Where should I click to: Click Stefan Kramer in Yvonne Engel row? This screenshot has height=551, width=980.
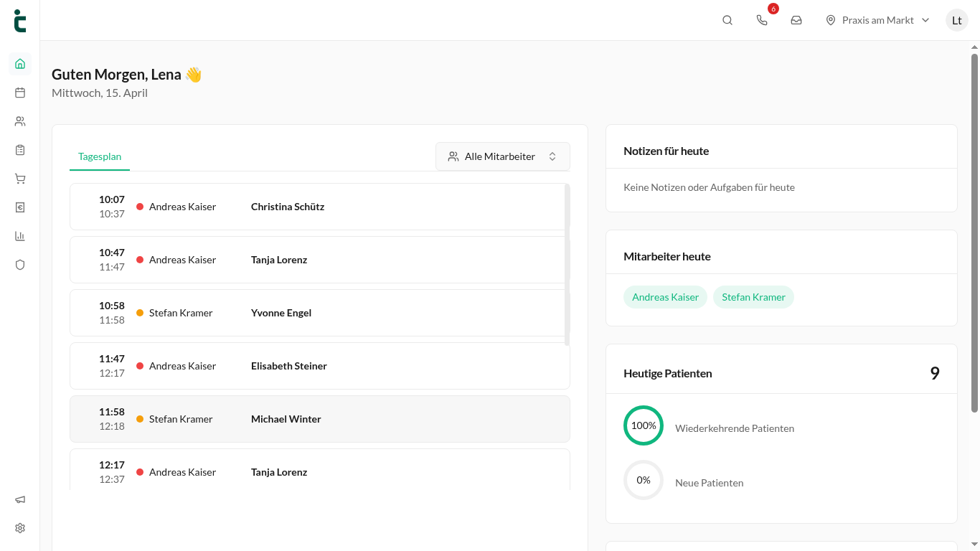[181, 313]
